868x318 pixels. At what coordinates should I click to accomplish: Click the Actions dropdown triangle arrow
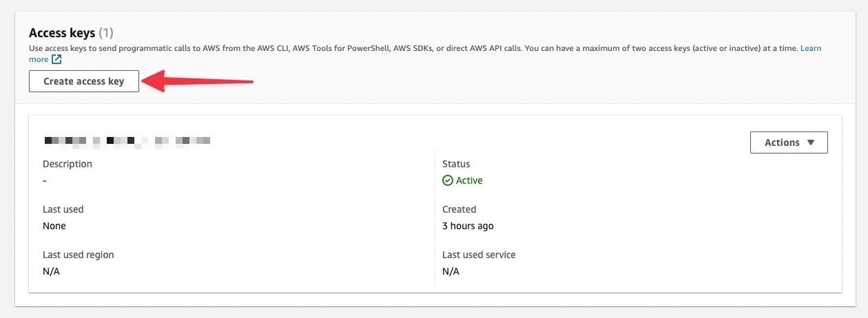(x=811, y=142)
